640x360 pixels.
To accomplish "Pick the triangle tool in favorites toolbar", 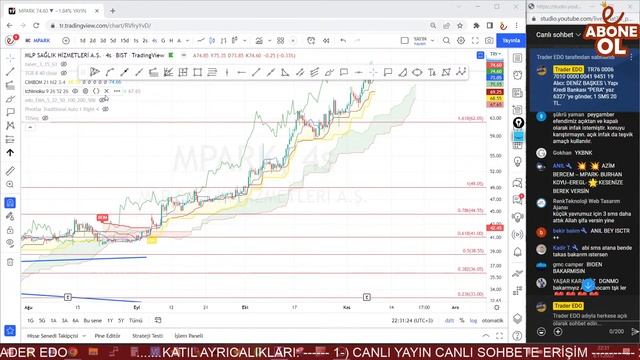I will coord(285,72).
